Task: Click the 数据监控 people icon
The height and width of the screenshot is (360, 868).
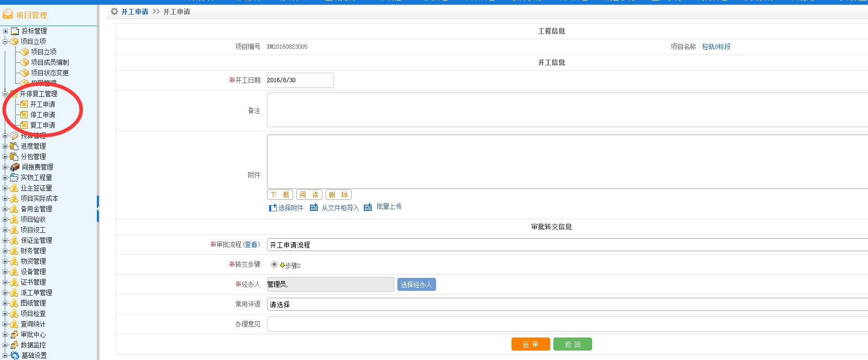Action: pos(14,345)
